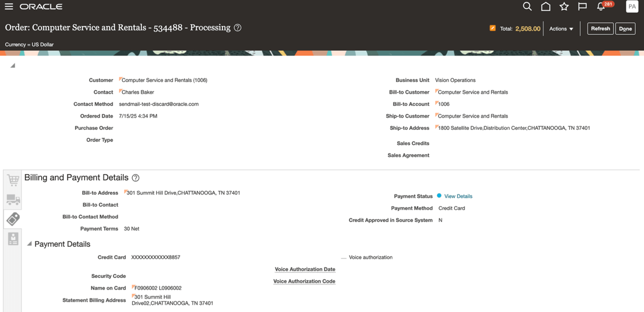Click the Currency = US Dollar text
Viewport: 644px width, 312px height.
(x=29, y=45)
